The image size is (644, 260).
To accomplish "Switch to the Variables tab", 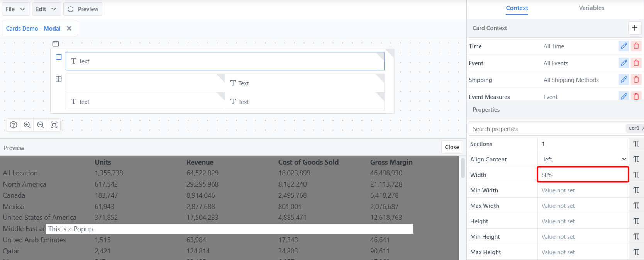I will [591, 8].
